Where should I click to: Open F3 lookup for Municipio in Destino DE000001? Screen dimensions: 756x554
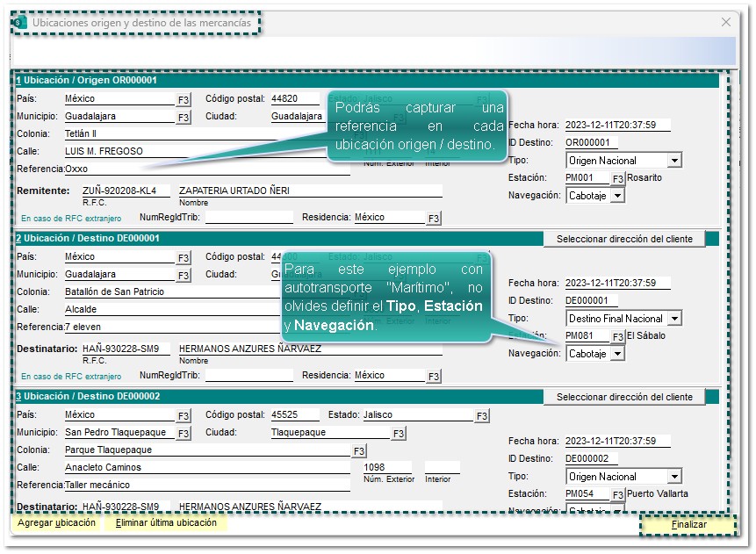tap(184, 275)
